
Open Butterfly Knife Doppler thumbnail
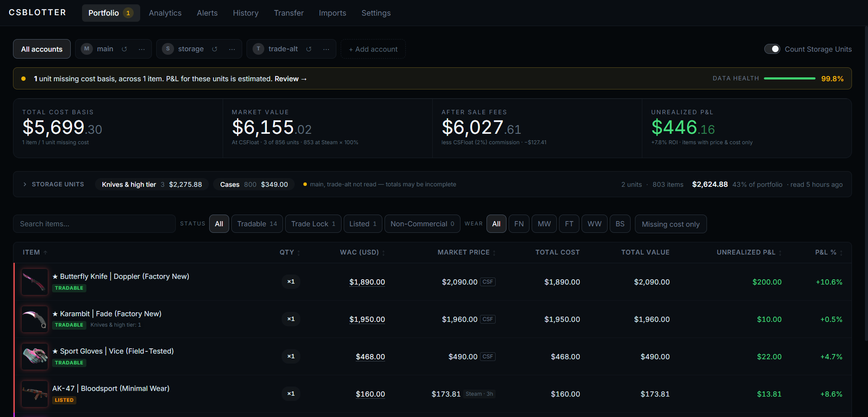[35, 282]
